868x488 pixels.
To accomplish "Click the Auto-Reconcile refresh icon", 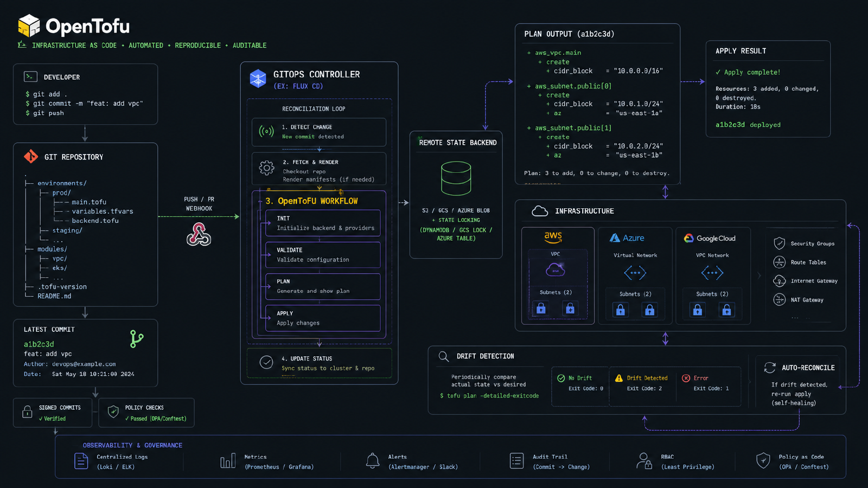I will (770, 368).
